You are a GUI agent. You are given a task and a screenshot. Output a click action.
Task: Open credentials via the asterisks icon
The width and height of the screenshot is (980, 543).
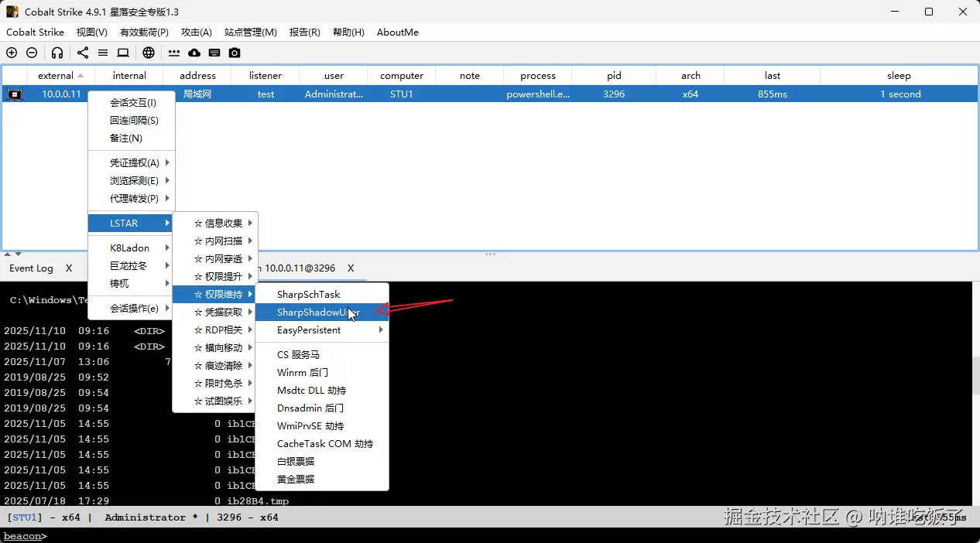[174, 53]
